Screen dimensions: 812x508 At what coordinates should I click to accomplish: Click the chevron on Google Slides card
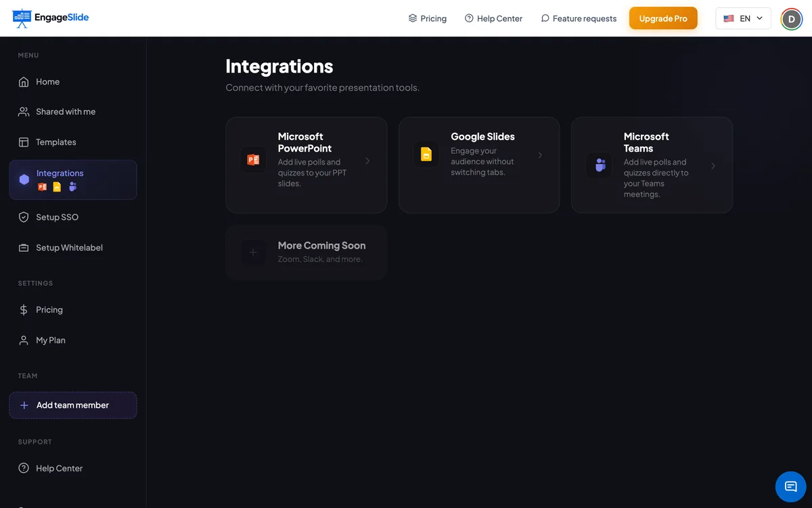540,155
